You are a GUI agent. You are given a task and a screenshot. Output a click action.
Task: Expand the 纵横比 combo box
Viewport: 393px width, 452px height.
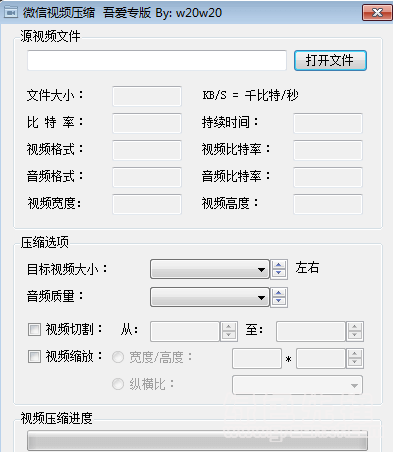[297, 385]
